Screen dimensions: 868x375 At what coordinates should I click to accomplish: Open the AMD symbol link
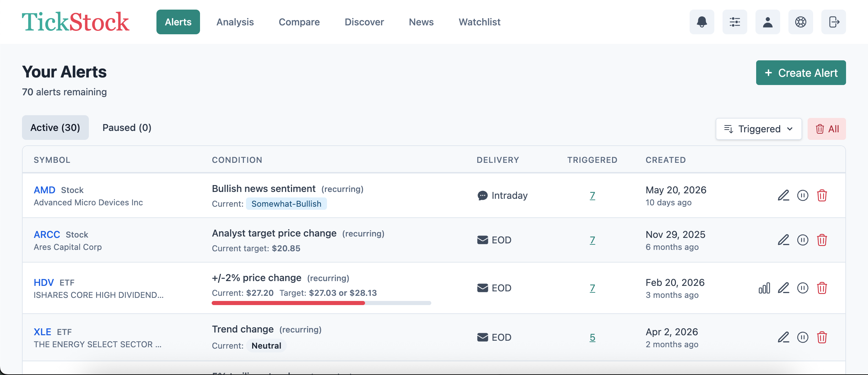click(44, 190)
